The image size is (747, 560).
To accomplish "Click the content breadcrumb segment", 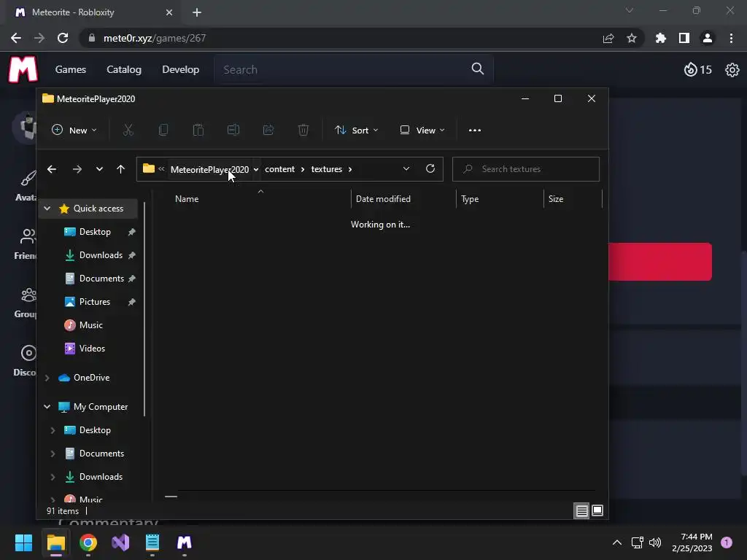I will click(279, 169).
